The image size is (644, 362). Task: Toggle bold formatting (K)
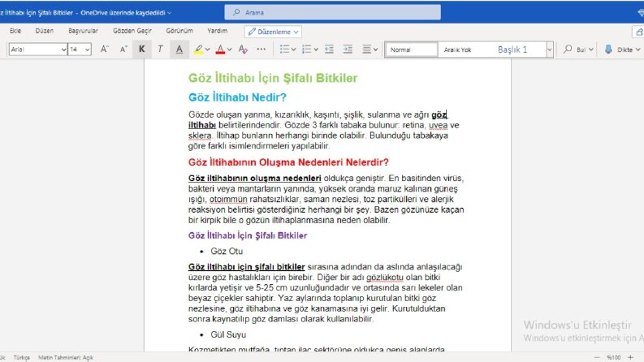tap(141, 50)
